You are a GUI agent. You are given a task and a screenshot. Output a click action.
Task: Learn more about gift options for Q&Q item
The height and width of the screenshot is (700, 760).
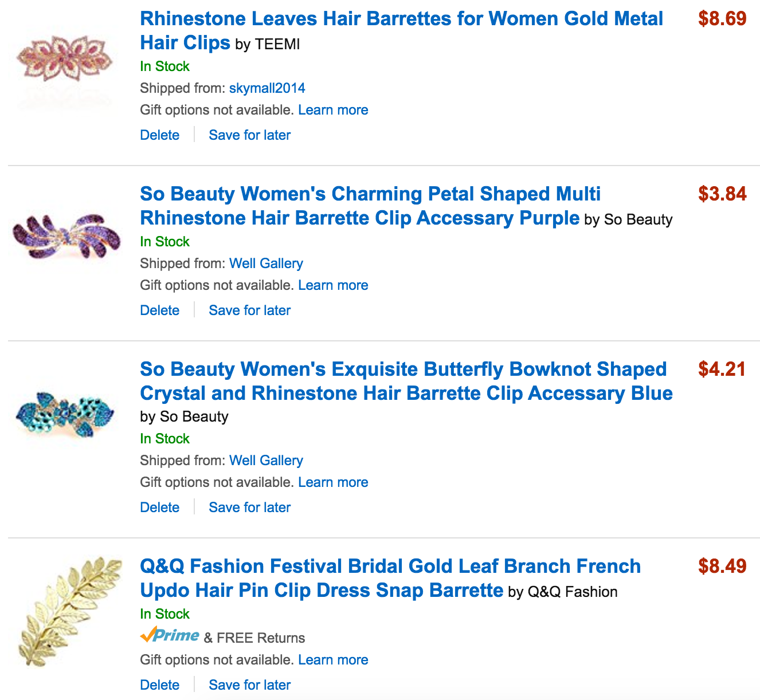coord(333,660)
